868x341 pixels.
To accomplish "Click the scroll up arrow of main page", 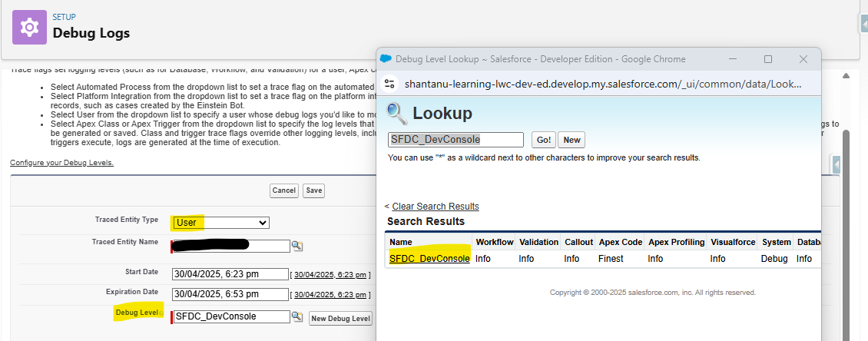I will pyautogui.click(x=846, y=75).
